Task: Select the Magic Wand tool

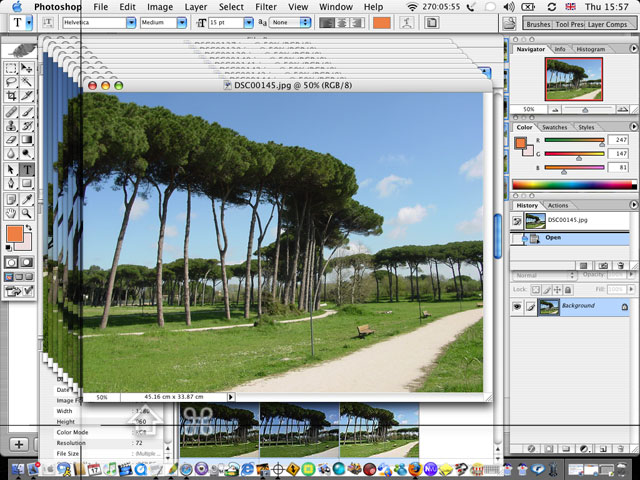Action: pyautogui.click(x=27, y=82)
